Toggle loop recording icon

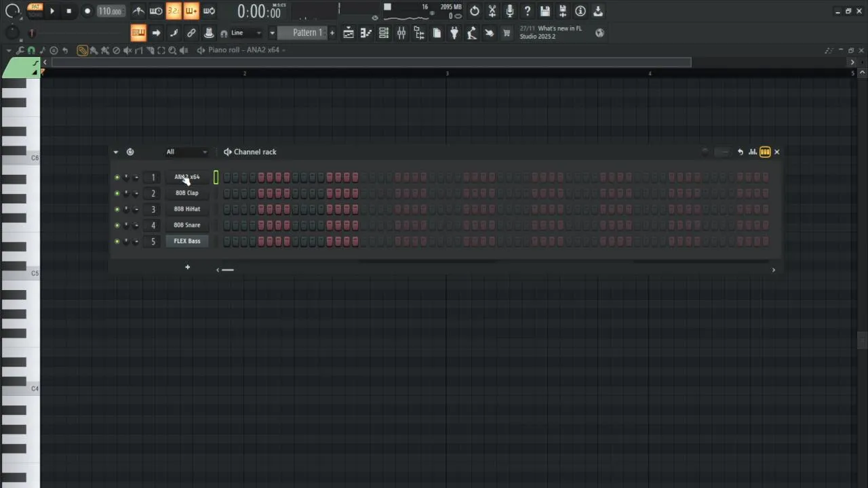(209, 11)
